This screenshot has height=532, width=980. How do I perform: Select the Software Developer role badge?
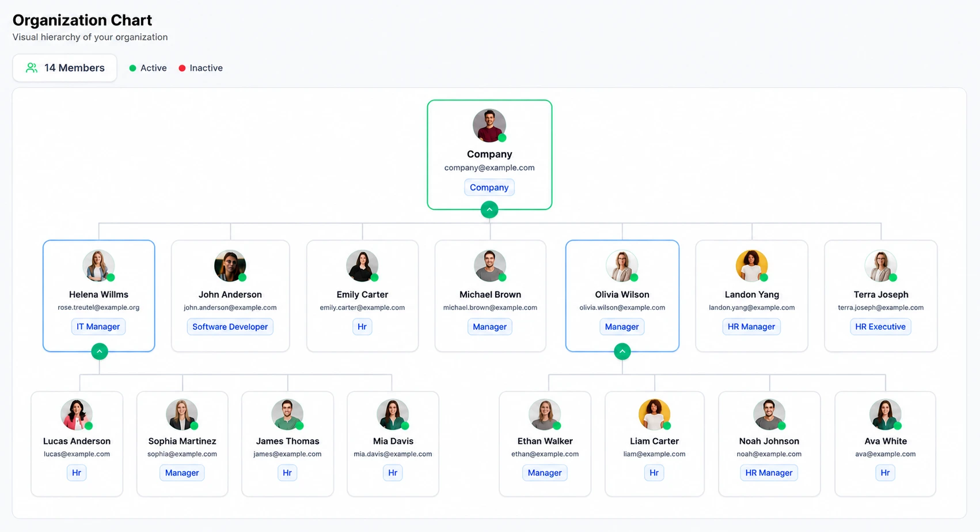point(230,326)
